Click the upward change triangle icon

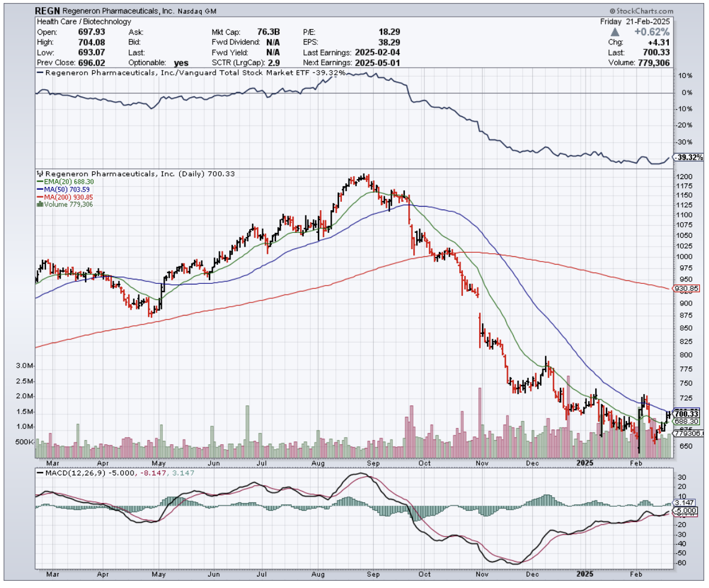[x=616, y=31]
